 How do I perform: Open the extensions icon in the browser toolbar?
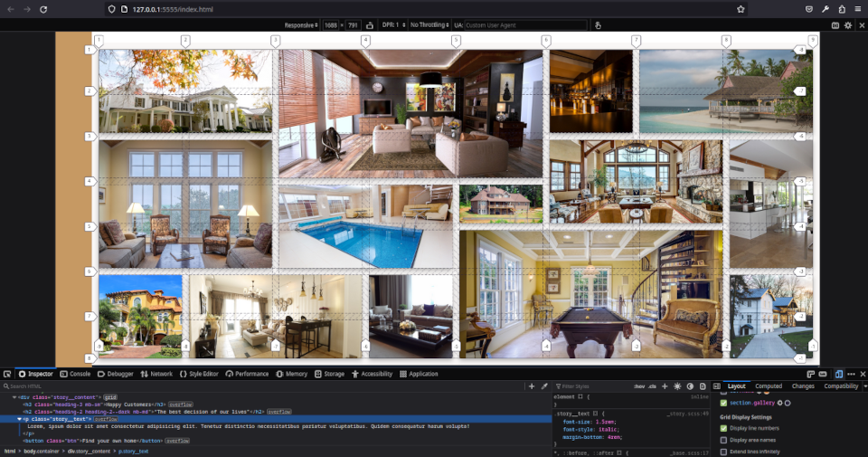pyautogui.click(x=842, y=9)
